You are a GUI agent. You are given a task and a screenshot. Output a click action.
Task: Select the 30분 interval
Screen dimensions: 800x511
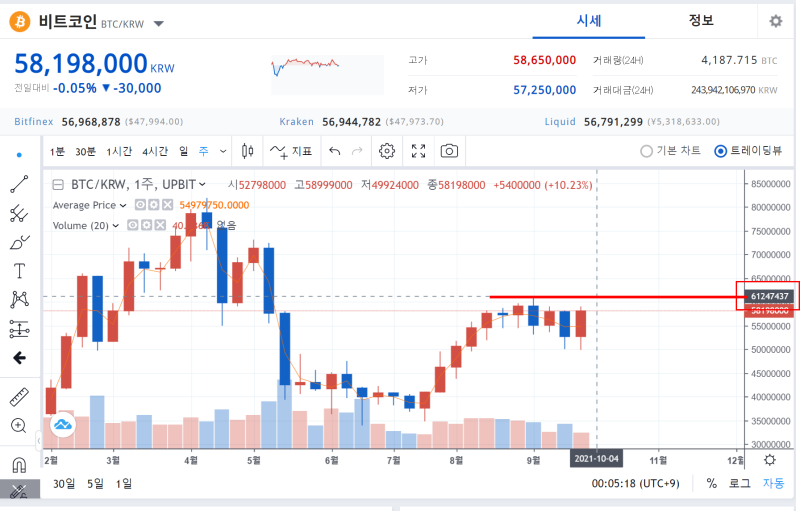pyautogui.click(x=85, y=151)
